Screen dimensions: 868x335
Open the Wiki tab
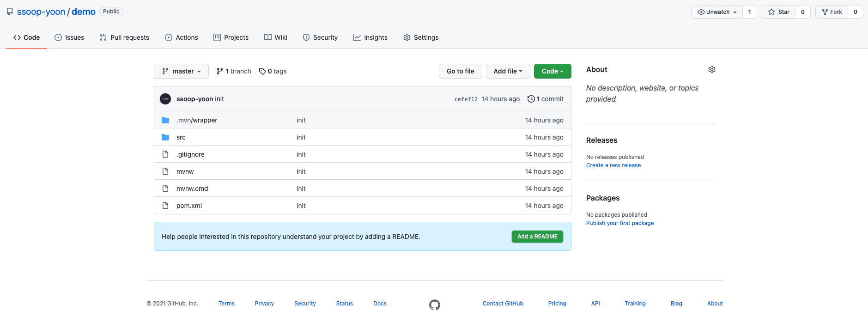tap(276, 37)
